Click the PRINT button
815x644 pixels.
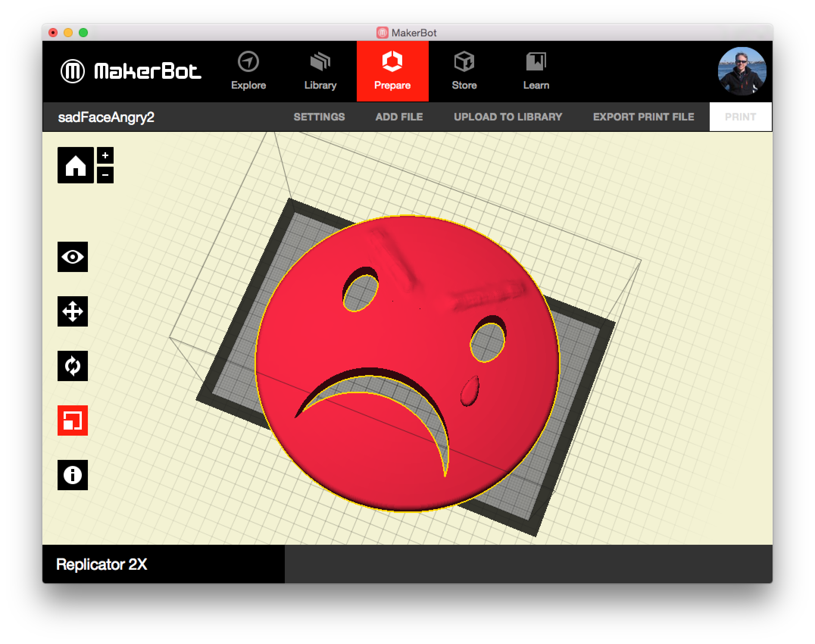tap(740, 117)
